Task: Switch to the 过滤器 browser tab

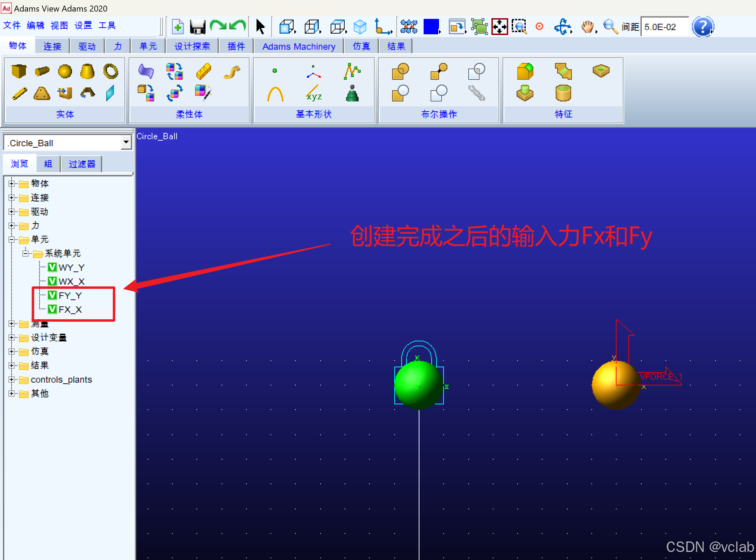Action: (82, 164)
